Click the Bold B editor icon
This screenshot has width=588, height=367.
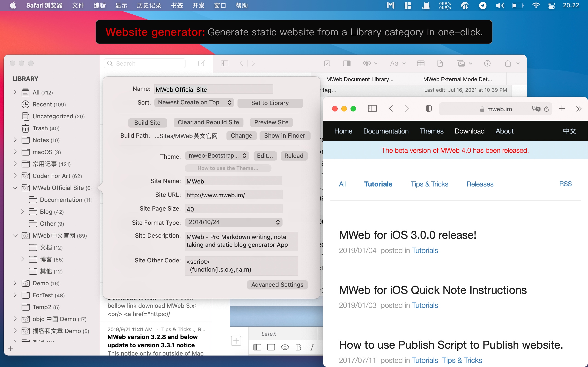point(298,347)
